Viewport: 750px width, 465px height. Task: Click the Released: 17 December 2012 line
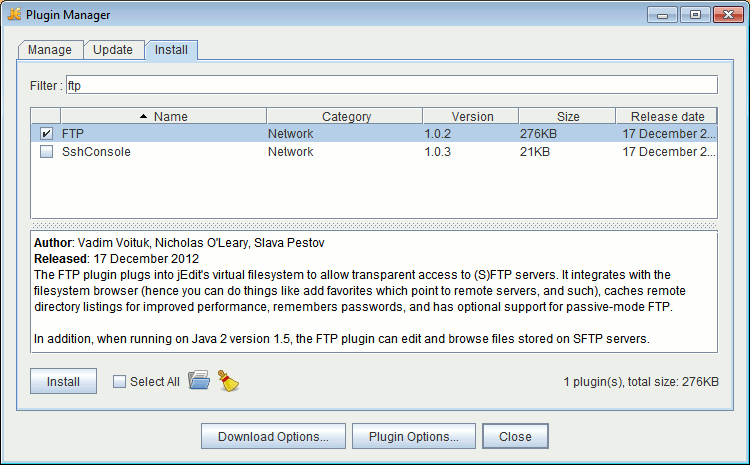(116, 259)
